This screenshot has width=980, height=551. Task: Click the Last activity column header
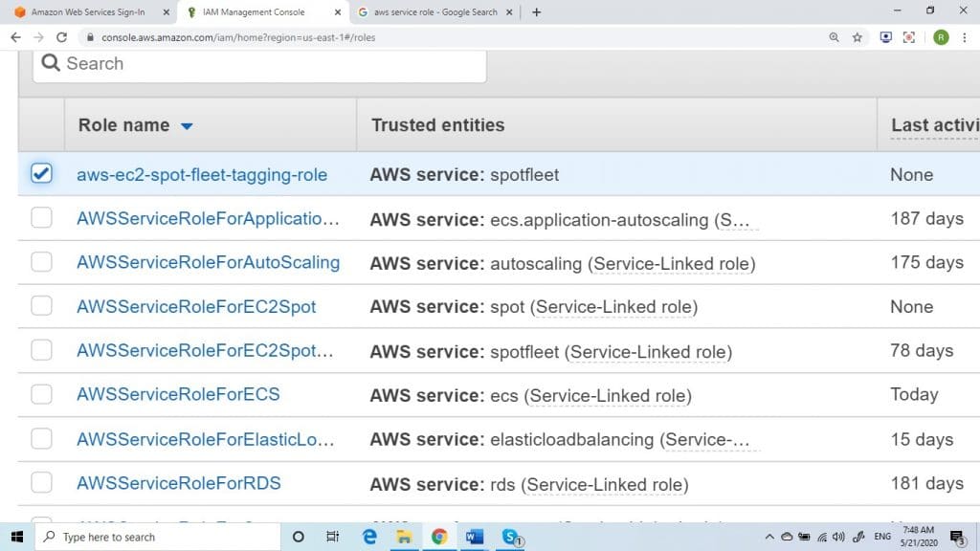point(935,125)
